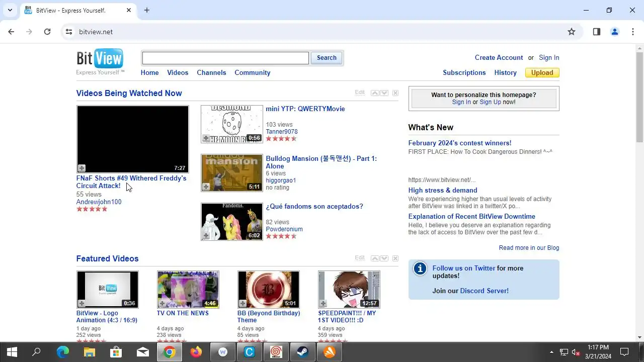Click the Sign In link in header
This screenshot has height=362, width=644.
[549, 58]
